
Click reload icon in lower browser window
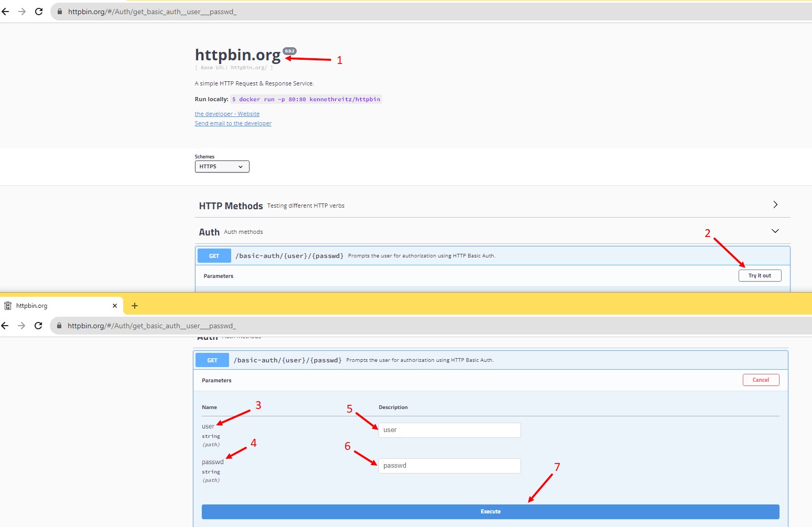[x=38, y=326]
